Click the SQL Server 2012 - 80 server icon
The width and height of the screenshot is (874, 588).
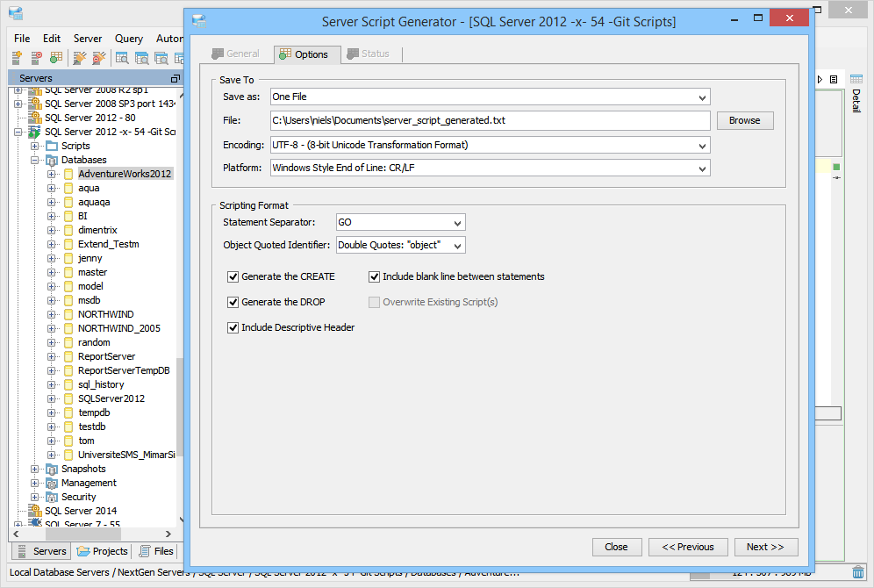pyautogui.click(x=35, y=118)
